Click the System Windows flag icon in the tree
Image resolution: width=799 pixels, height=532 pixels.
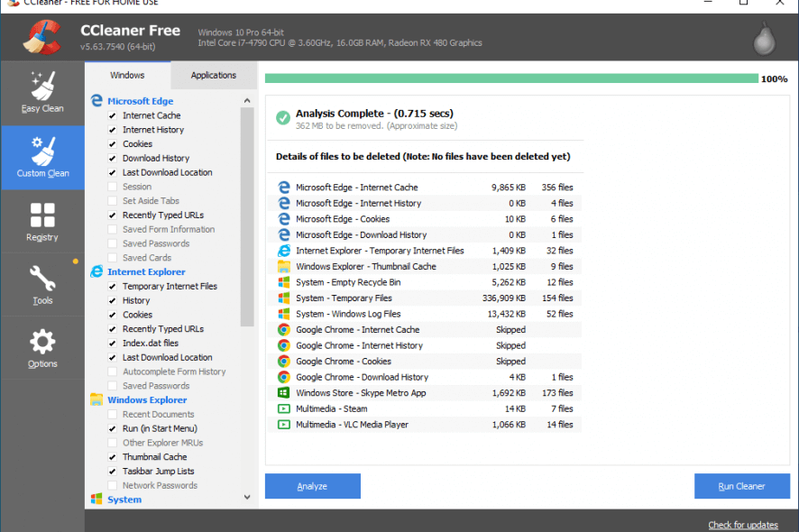(x=96, y=499)
